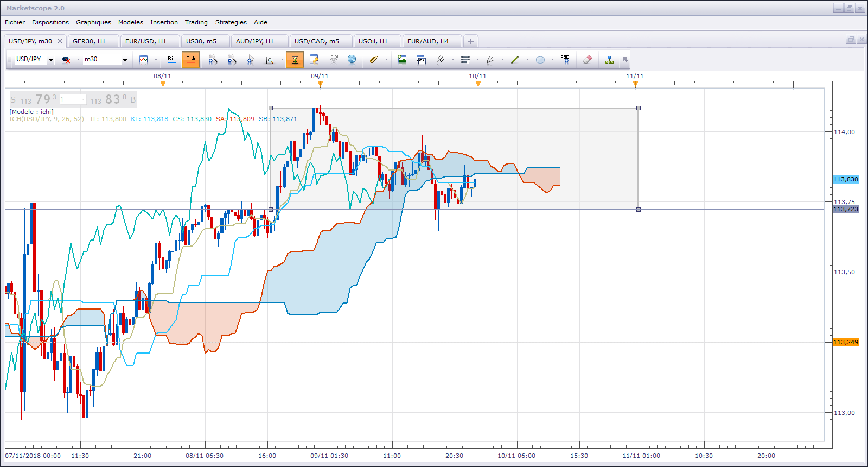Toggle Bid price display

point(172,59)
